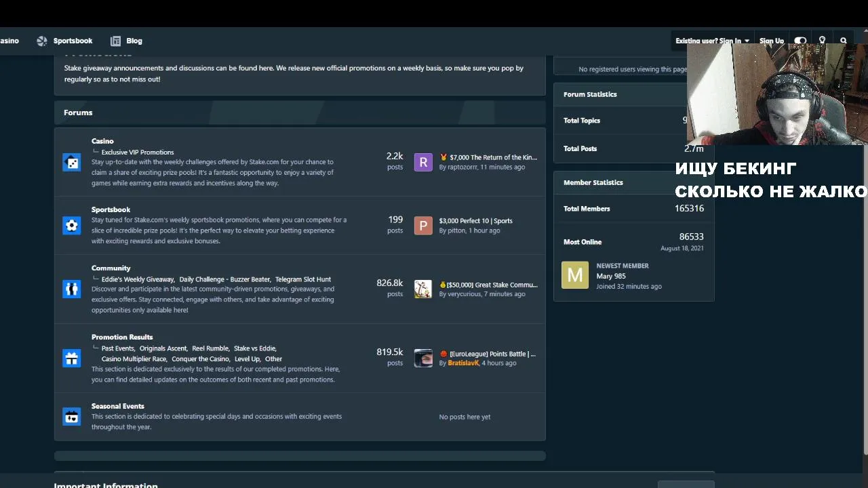
Task: Open raptozorrr user profile link
Action: [x=462, y=167]
